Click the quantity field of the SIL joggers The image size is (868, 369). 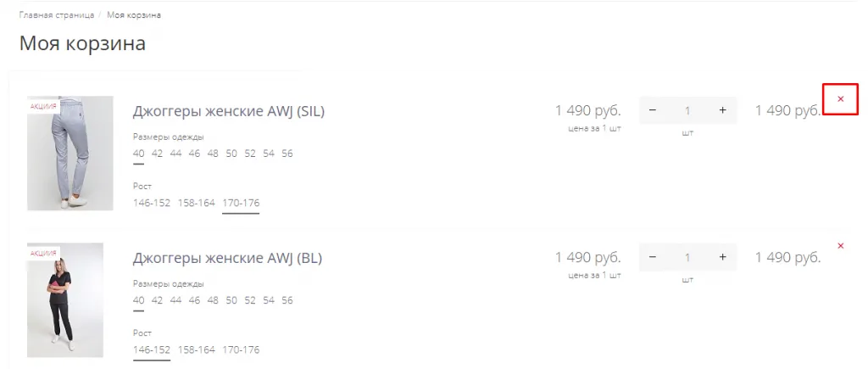687,110
